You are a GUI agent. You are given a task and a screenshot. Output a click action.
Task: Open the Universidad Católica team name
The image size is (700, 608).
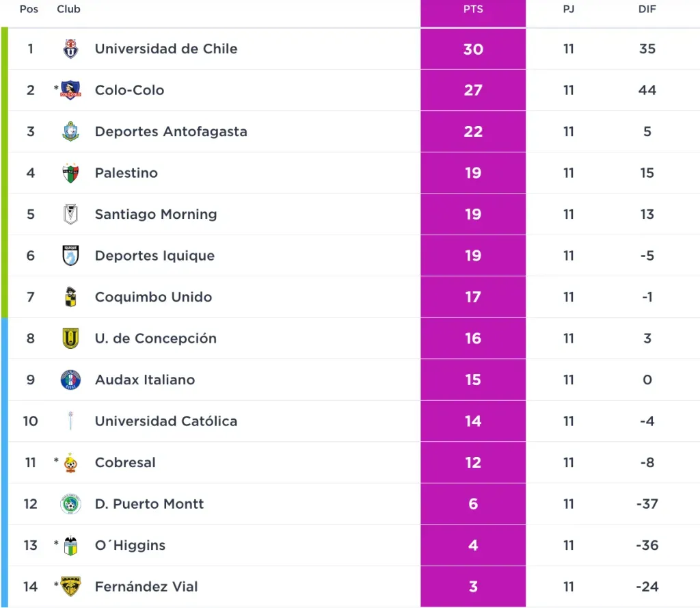[x=166, y=421]
